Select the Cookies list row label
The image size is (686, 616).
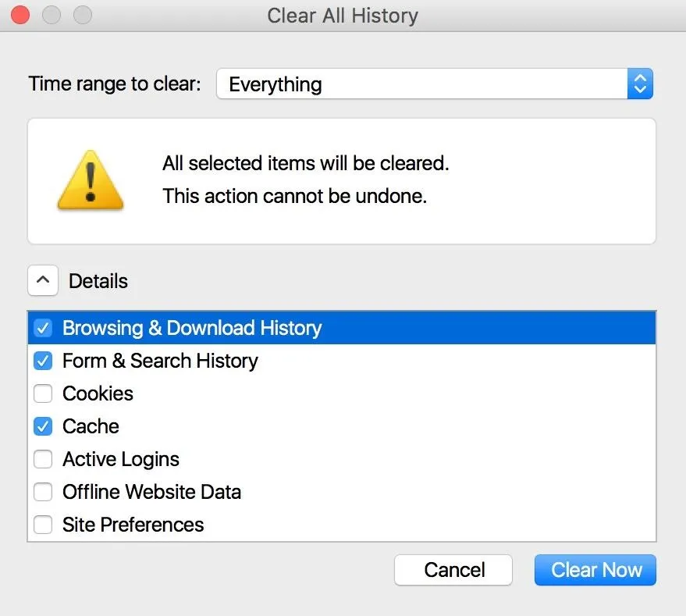pos(98,393)
